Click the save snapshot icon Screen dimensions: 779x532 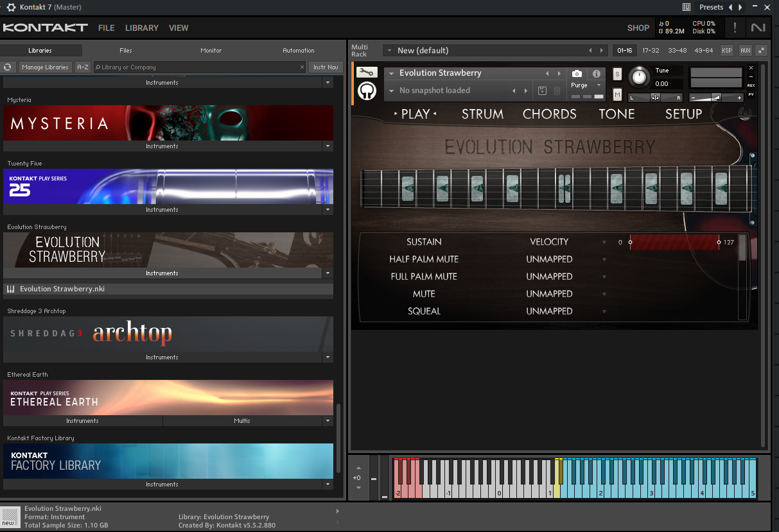[x=542, y=91]
